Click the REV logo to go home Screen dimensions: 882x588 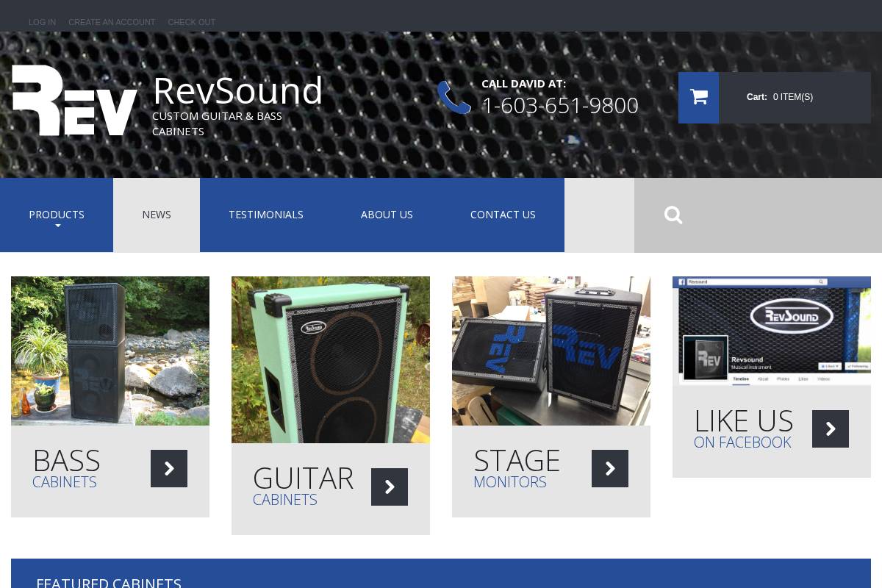[x=74, y=100]
